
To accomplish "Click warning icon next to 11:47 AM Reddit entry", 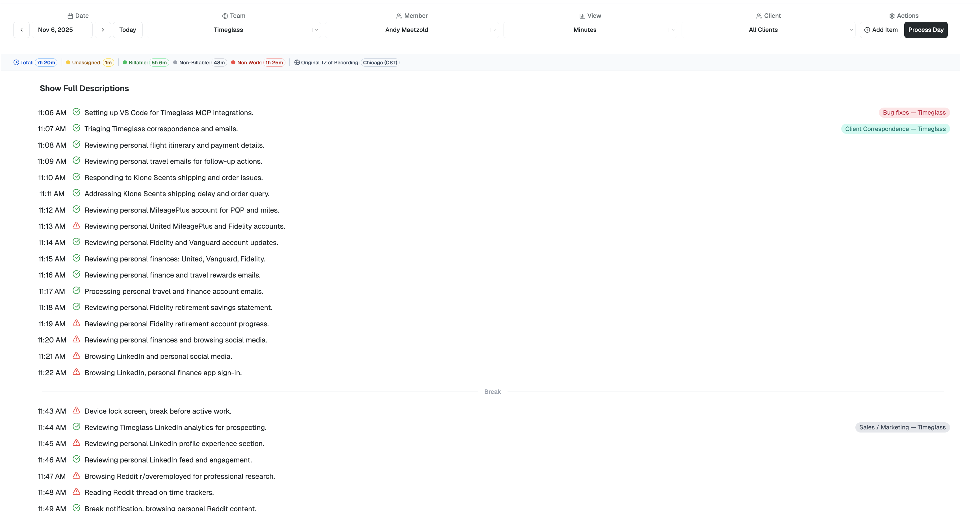I will click(x=77, y=475).
